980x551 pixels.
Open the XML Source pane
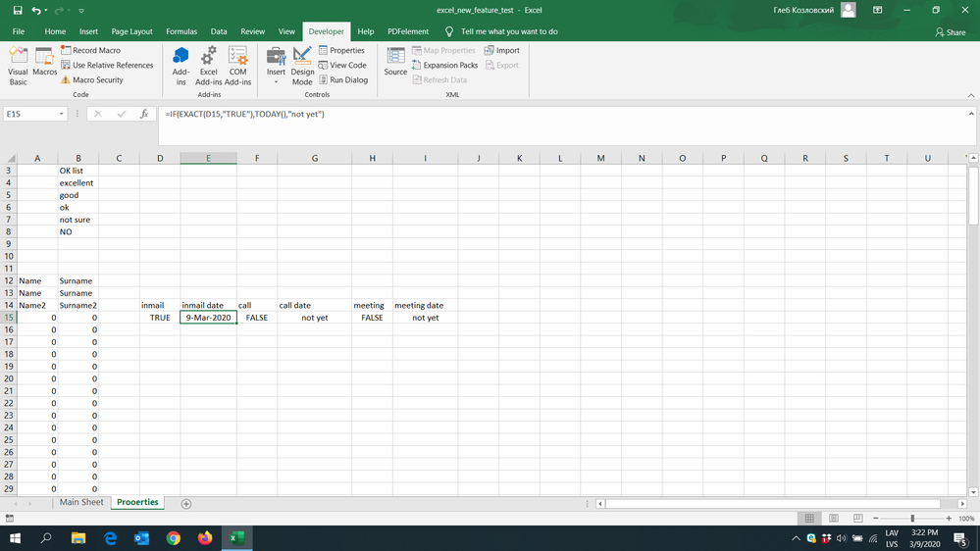pyautogui.click(x=395, y=62)
